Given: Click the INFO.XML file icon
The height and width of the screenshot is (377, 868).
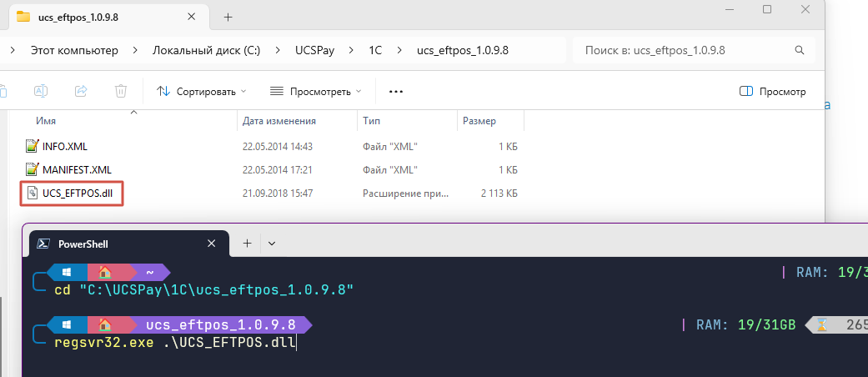Looking at the screenshot, I should coord(33,146).
